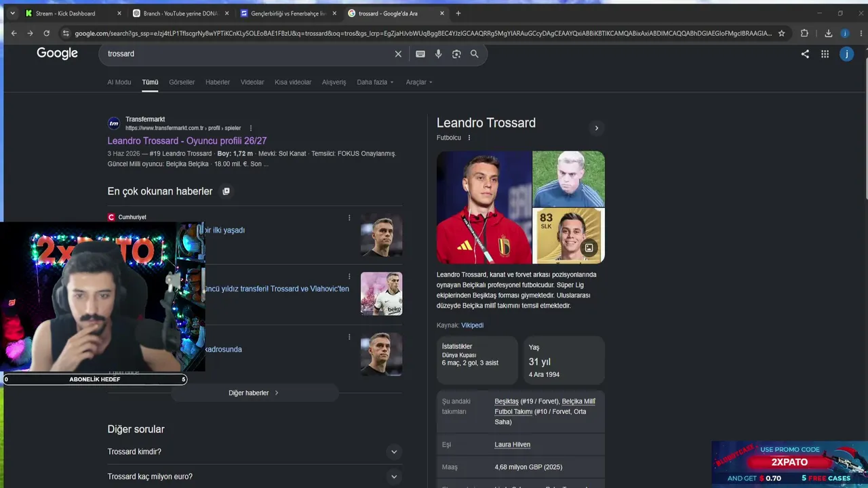868x488 pixels.
Task: Click the Leandro Trossard knowledge panel title
Action: 486,123
